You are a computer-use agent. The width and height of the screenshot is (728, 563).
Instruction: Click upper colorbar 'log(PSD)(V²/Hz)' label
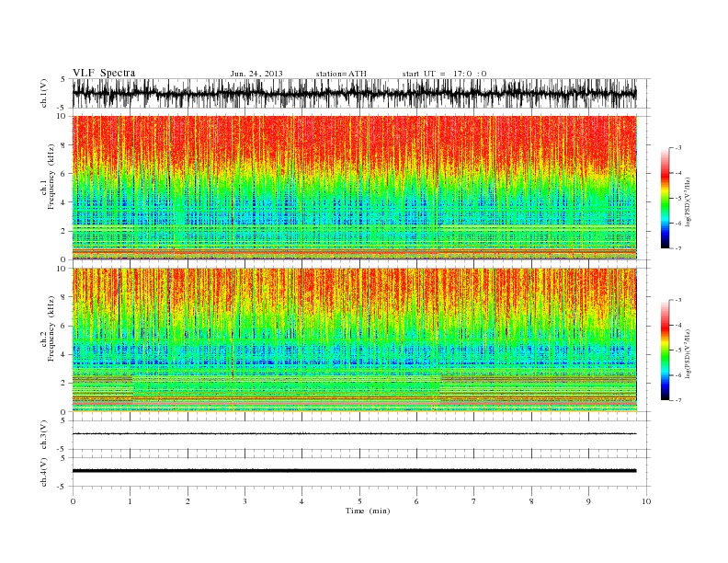(x=688, y=201)
